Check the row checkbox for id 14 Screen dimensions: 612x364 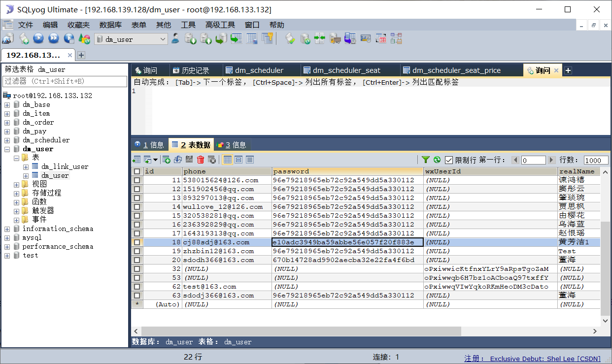point(137,207)
